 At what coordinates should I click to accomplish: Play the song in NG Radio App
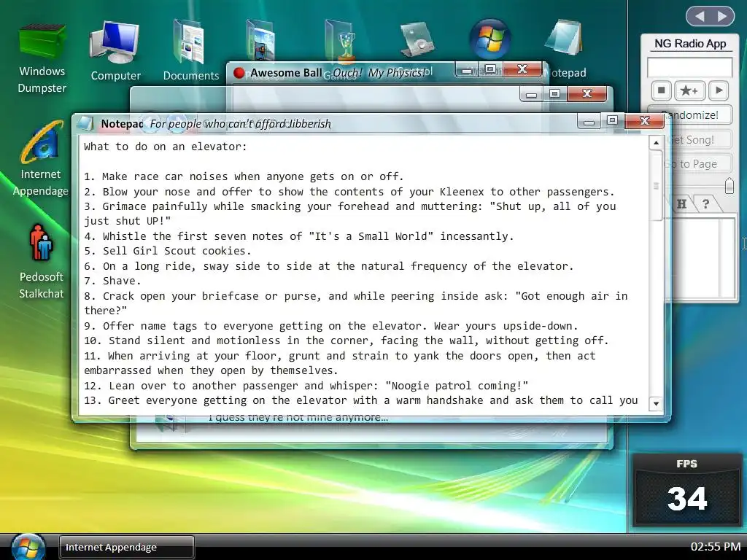click(x=719, y=90)
